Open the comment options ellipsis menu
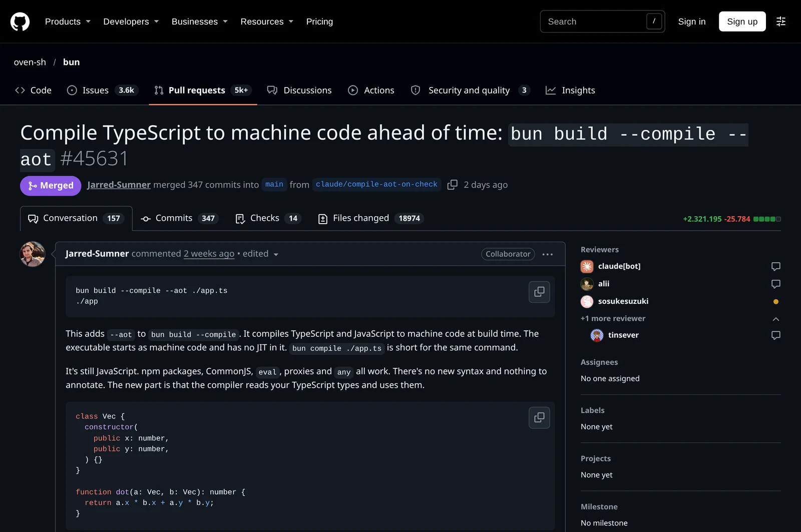 point(548,254)
